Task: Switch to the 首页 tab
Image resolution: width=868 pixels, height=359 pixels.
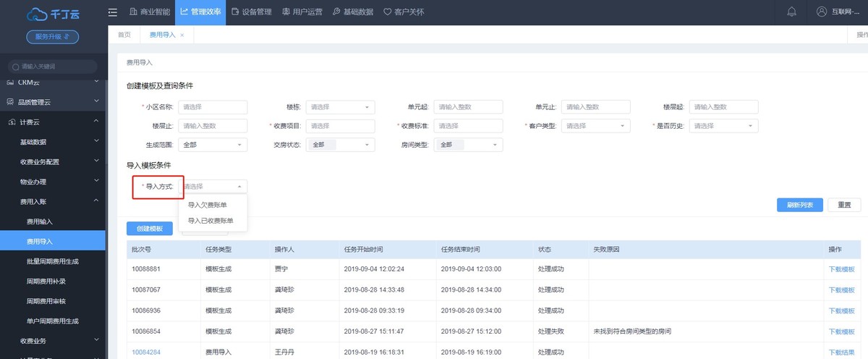Action: click(124, 35)
